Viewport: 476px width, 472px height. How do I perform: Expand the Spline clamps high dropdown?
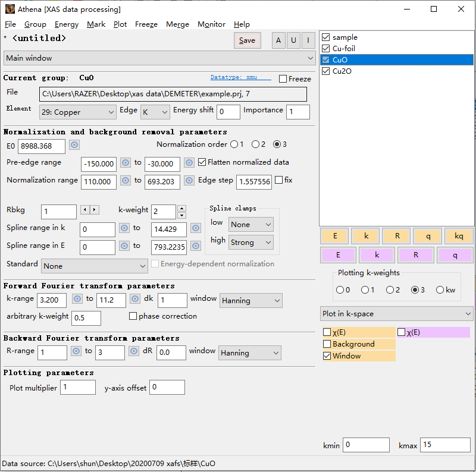250,243
